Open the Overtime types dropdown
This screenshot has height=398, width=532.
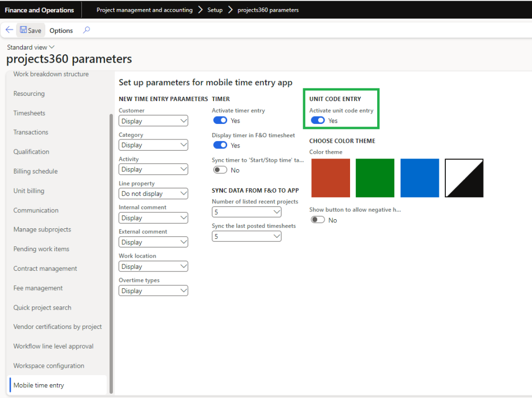tap(153, 291)
